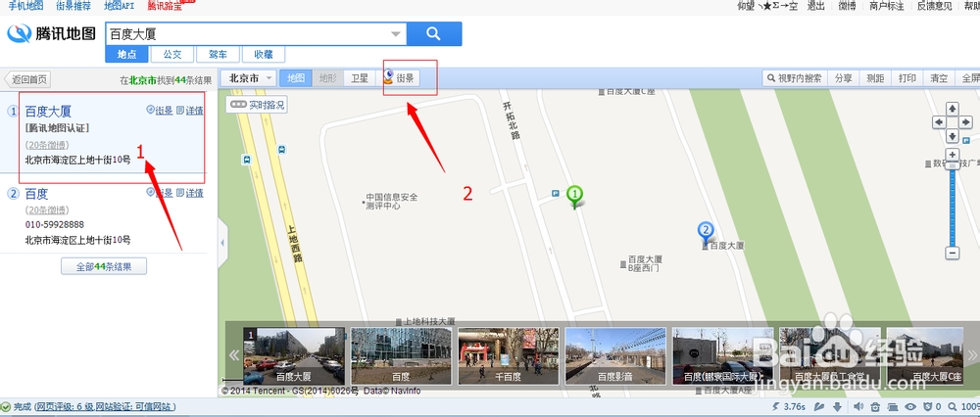The height and width of the screenshot is (417, 980).
Task: Click the 清空 clear button
Action: 939,78
